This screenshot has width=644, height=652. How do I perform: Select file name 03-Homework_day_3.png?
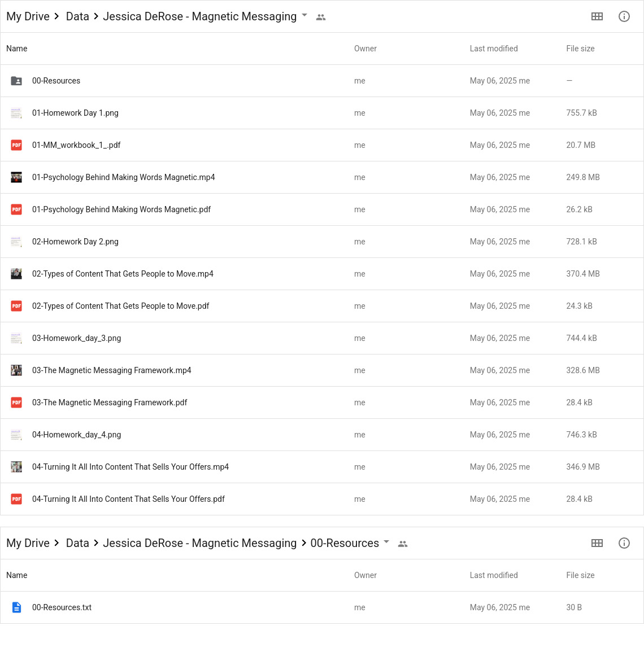77,338
